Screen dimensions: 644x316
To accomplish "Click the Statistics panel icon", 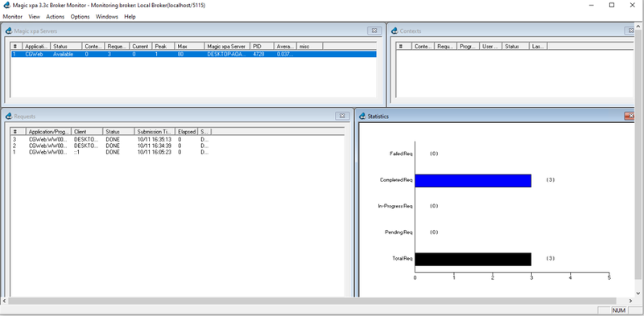I will [x=363, y=117].
